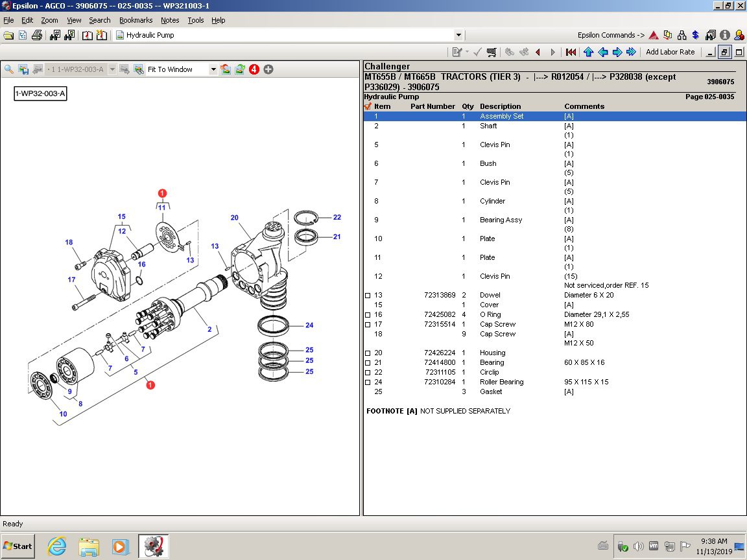747x560 pixels.
Task: Click the magnifier icon in the image toolbar
Action: coord(9,69)
